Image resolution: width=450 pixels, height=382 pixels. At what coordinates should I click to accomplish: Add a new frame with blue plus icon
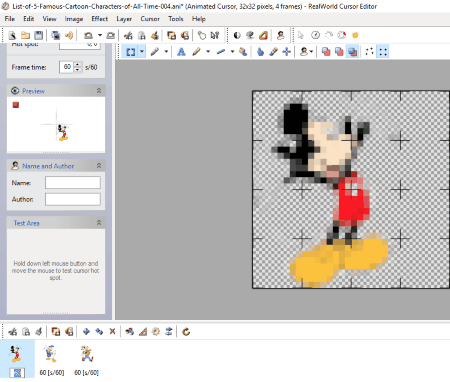tap(86, 332)
